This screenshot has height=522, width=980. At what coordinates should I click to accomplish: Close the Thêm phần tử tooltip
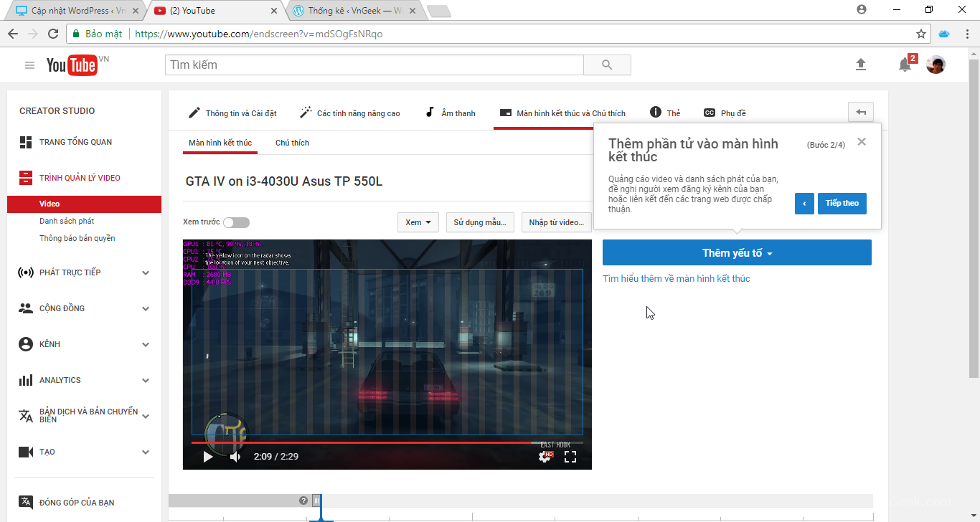(862, 142)
